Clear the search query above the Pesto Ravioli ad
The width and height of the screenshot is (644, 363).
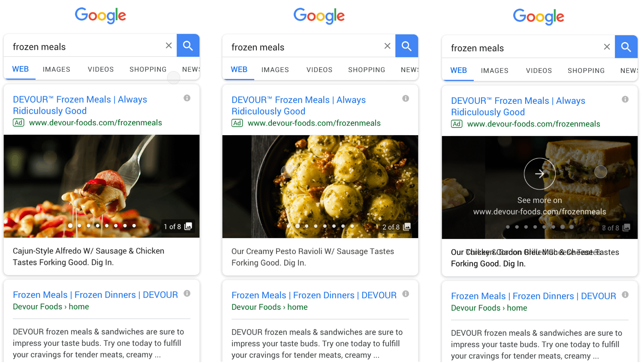tap(387, 46)
